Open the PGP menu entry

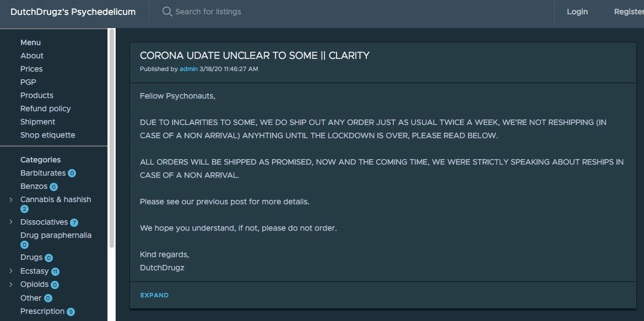(x=28, y=82)
